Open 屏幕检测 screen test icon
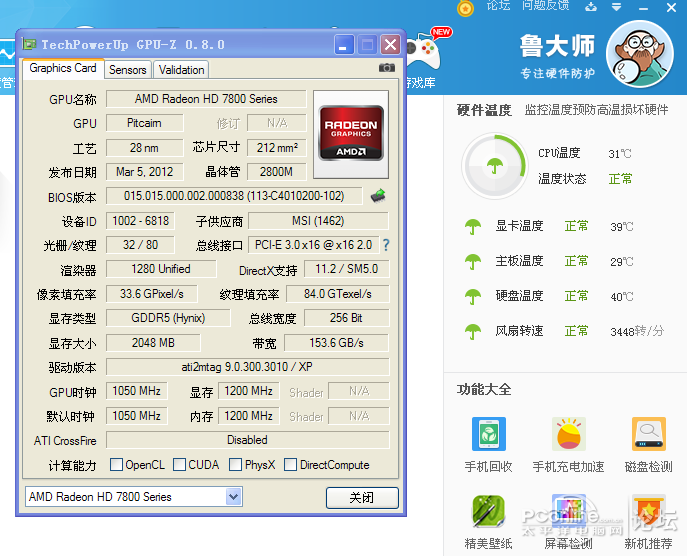The height and width of the screenshot is (556, 687). 568,511
